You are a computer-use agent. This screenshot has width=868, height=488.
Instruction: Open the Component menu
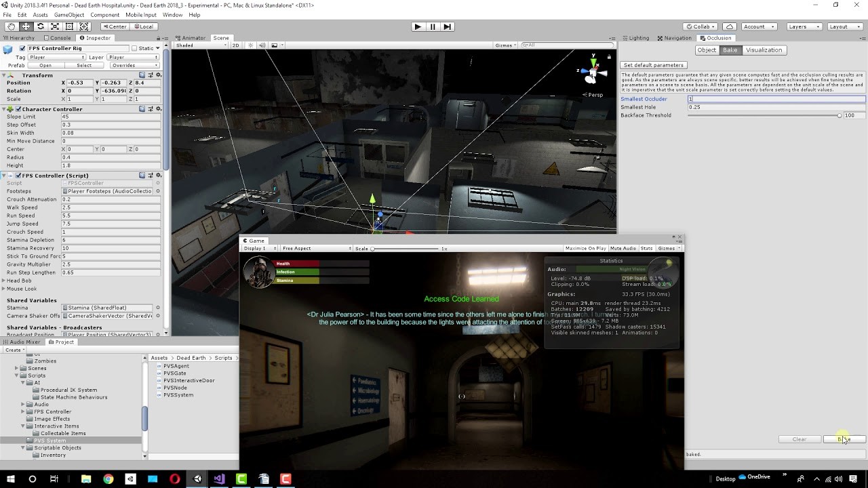pos(104,14)
